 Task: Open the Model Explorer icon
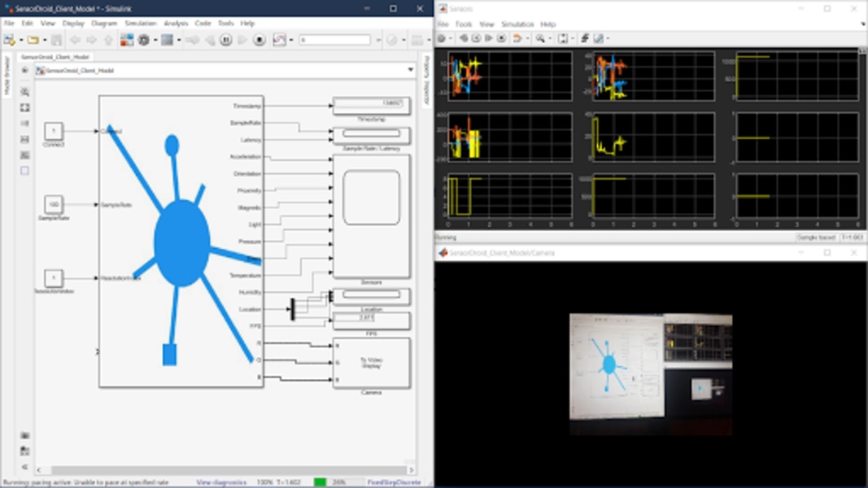pos(168,40)
